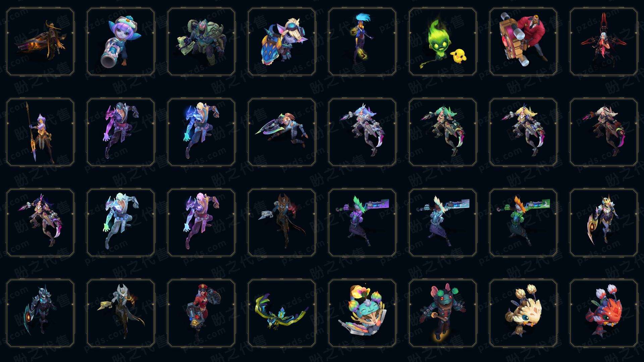Image resolution: width=644 pixels, height=362 pixels.
Task: Click the red-suited man with giant hammer
Action: (x=523, y=42)
